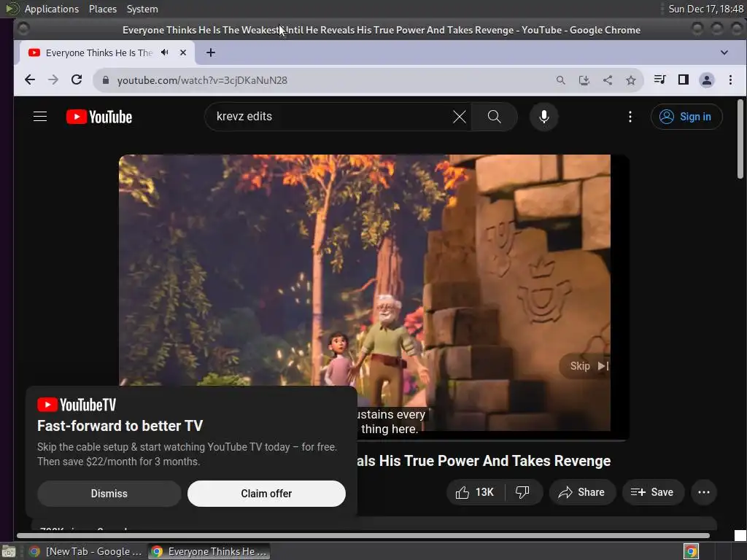
Task: Save the video to a playlist
Action: (x=653, y=492)
